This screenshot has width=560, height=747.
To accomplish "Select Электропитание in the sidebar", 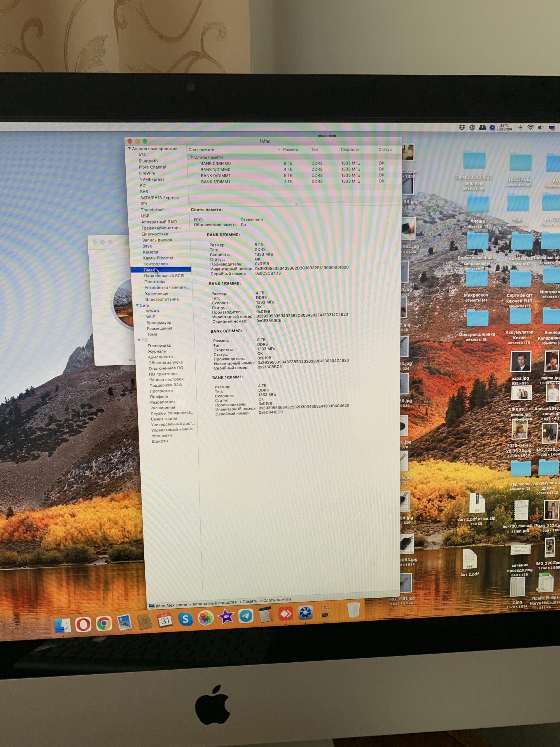I will (162, 299).
